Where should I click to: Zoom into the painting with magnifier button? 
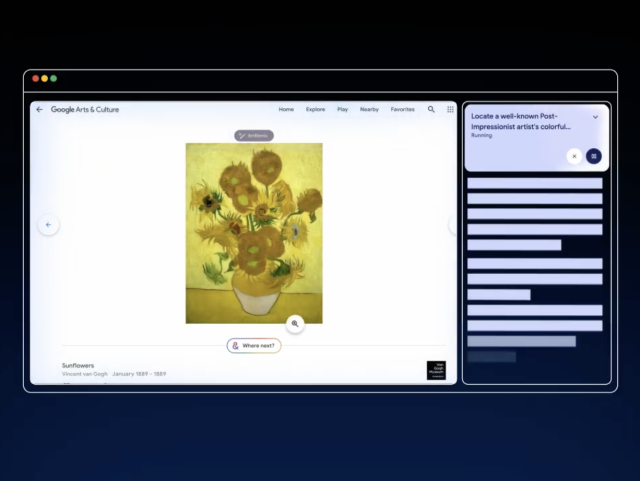coord(295,324)
